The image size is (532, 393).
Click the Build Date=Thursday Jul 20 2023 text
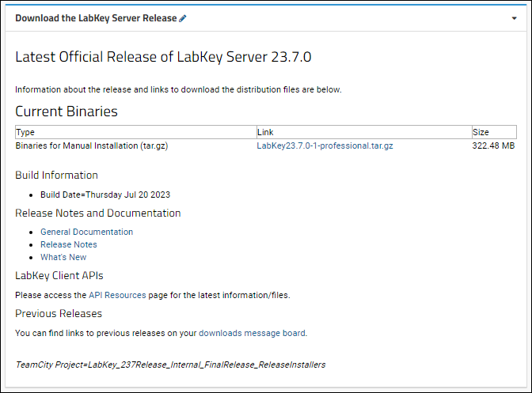tap(105, 195)
